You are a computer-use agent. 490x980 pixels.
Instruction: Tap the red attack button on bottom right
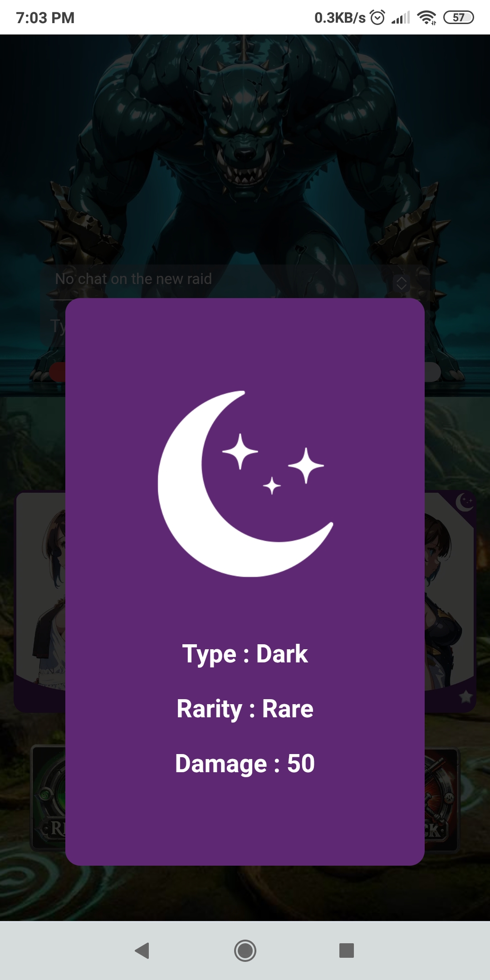pyautogui.click(x=442, y=799)
